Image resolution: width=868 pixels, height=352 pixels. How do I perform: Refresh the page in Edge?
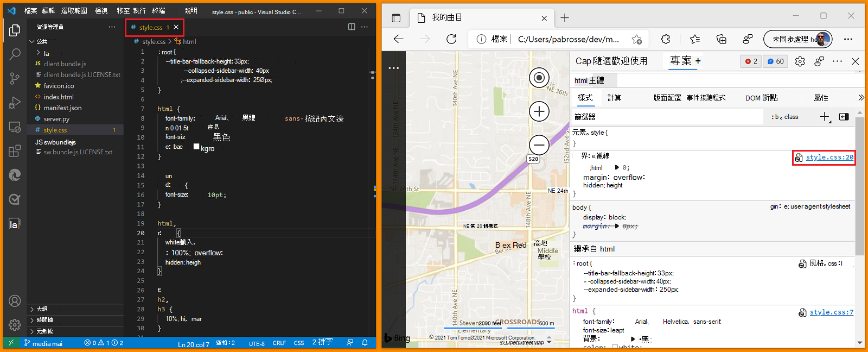pos(451,39)
